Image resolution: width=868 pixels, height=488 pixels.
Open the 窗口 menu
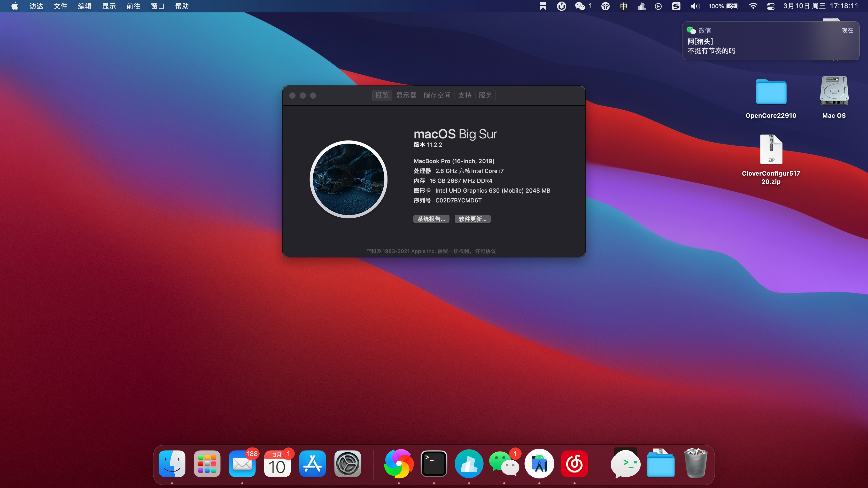[157, 6]
